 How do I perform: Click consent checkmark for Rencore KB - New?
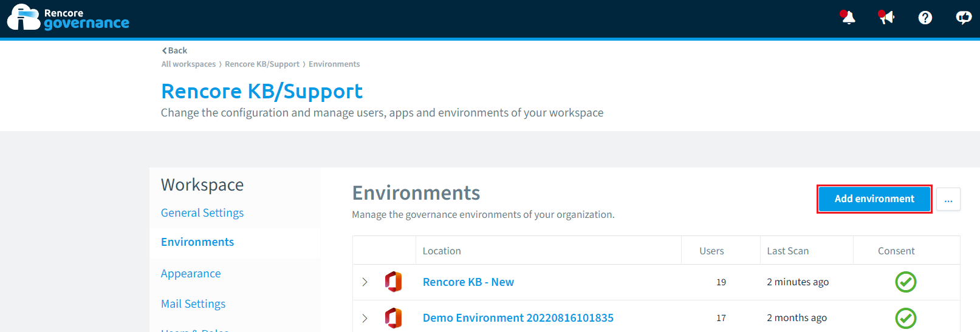[x=906, y=282]
